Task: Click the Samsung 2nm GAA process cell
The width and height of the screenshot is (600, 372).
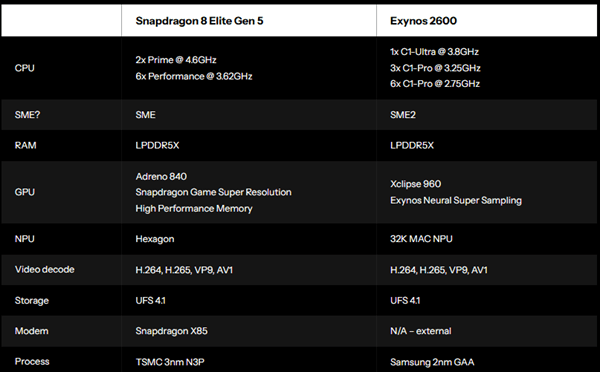Action: tap(432, 362)
